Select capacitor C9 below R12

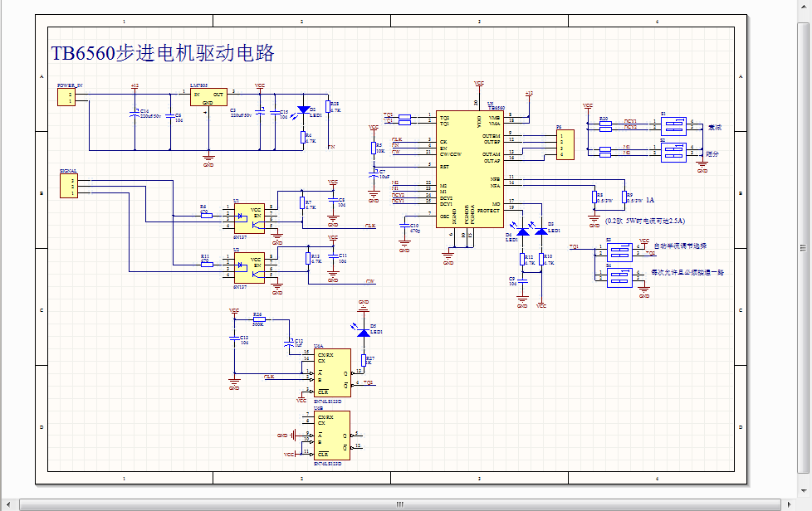pyautogui.click(x=523, y=281)
